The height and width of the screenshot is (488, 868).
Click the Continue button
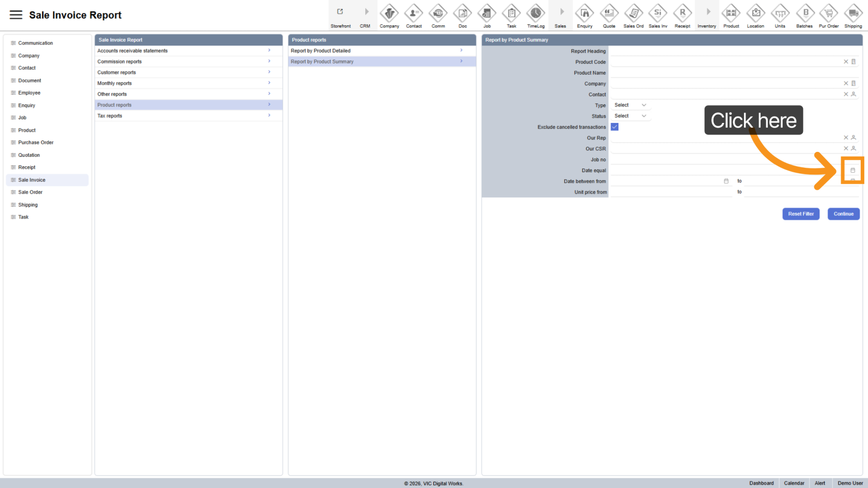(843, 214)
